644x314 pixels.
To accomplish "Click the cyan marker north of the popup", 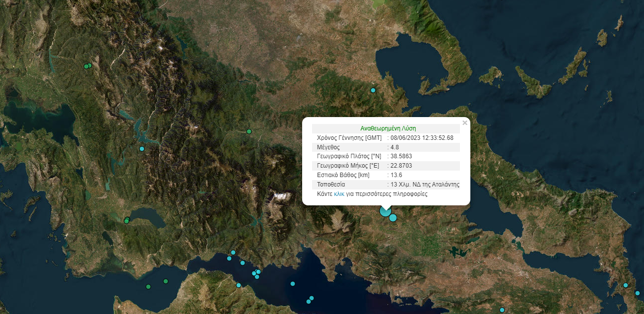I will (373, 90).
